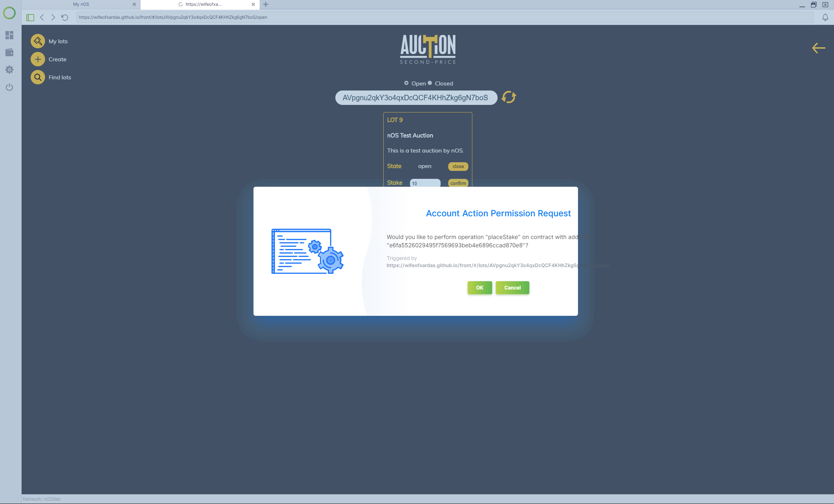Click the stake amount input field

(x=425, y=183)
